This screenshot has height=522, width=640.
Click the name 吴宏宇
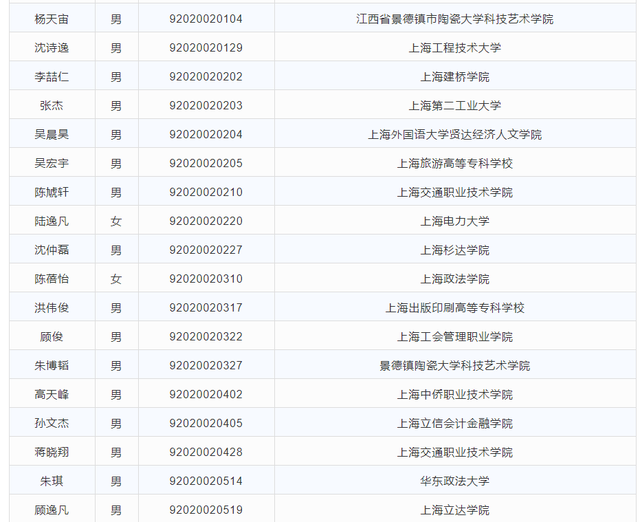click(x=51, y=164)
